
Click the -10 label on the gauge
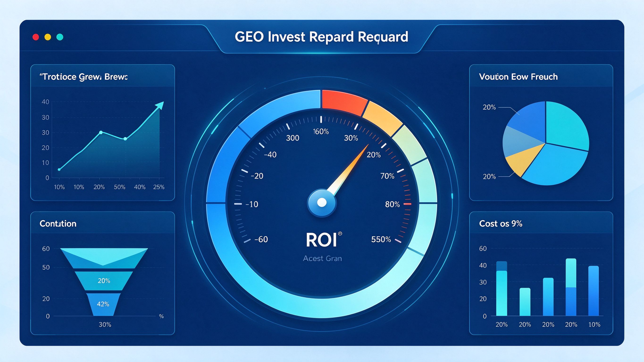click(x=251, y=204)
